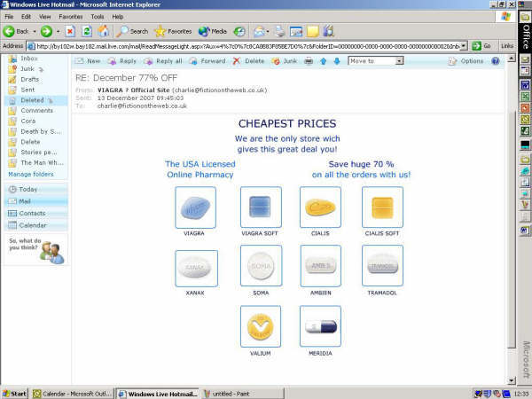This screenshot has width=532, height=399.
Task: Expand the Address bar dropdown arrow
Action: (x=464, y=45)
